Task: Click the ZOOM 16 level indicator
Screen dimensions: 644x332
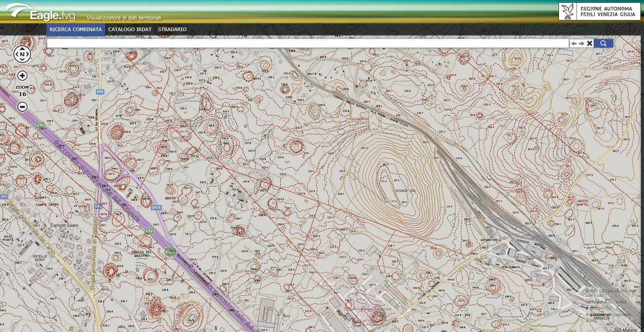Action: click(x=22, y=91)
